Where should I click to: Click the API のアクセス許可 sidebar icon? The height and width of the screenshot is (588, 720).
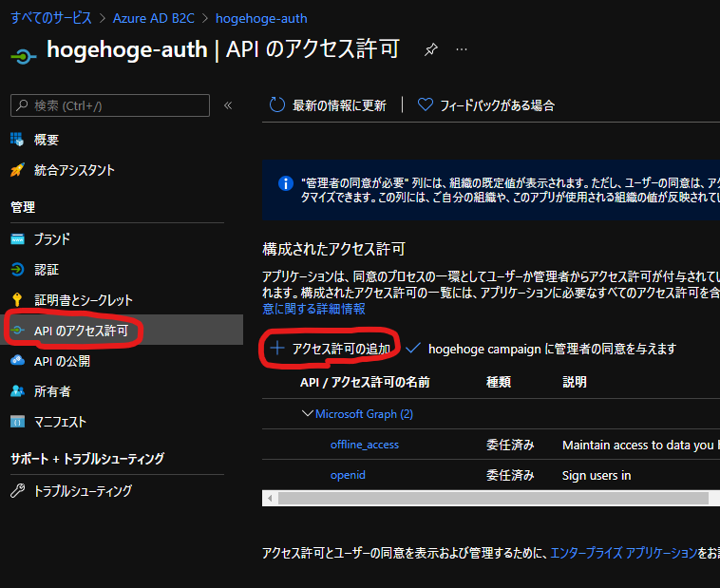click(17, 330)
